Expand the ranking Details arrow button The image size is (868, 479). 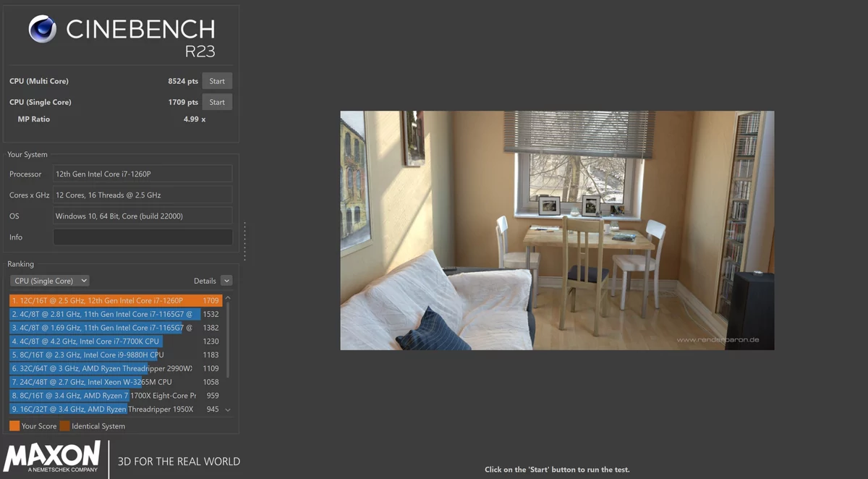coord(226,281)
